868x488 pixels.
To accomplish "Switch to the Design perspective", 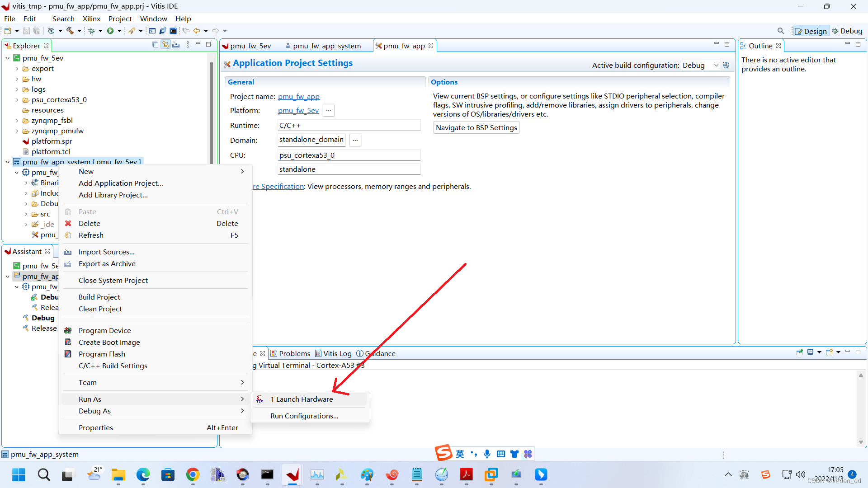I will coord(811,31).
